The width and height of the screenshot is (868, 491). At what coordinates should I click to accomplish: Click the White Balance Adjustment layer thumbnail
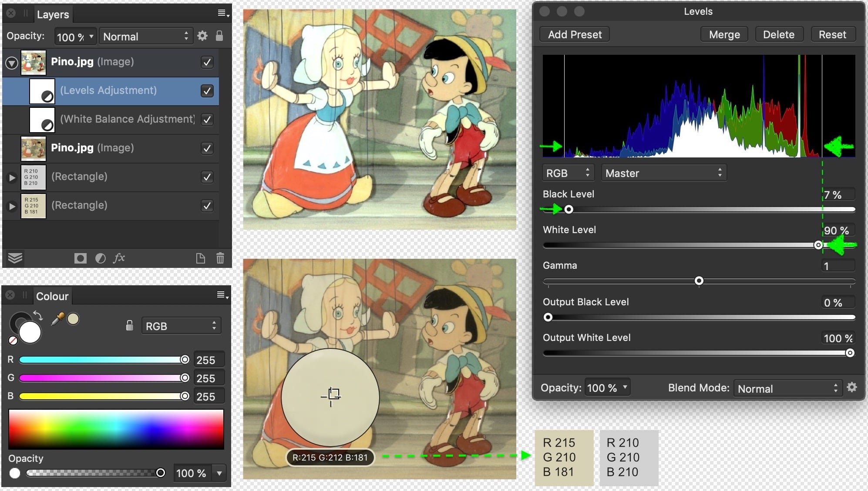(42, 120)
